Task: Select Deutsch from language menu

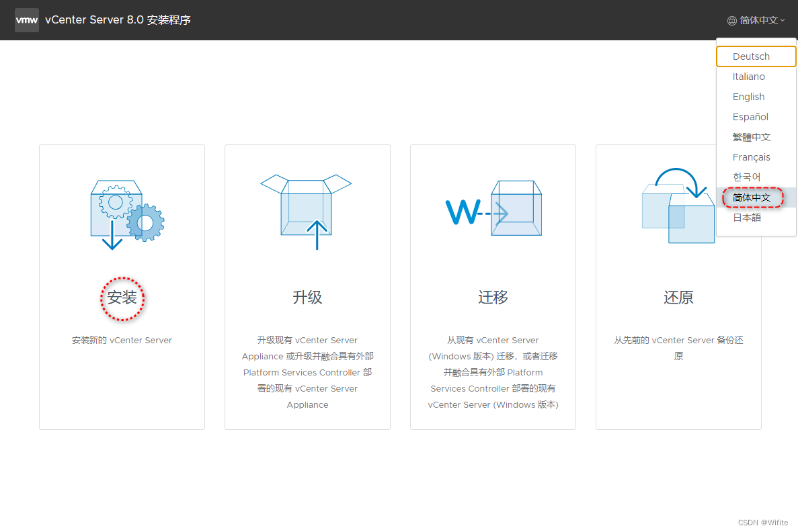Action: click(756, 56)
